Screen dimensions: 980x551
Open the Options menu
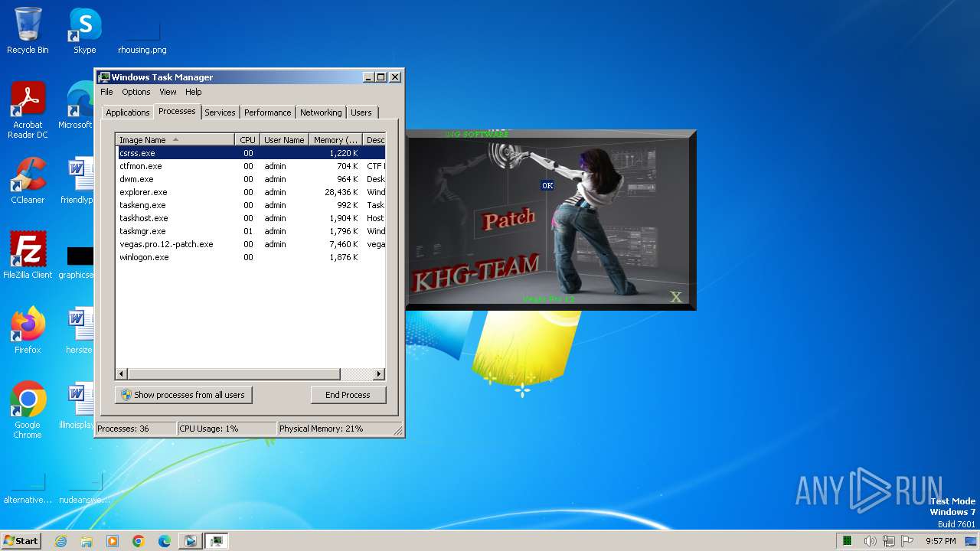click(x=136, y=92)
